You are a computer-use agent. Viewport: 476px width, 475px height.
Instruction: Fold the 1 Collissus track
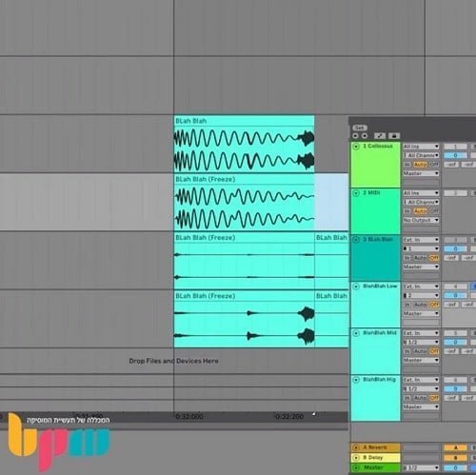[356, 147]
